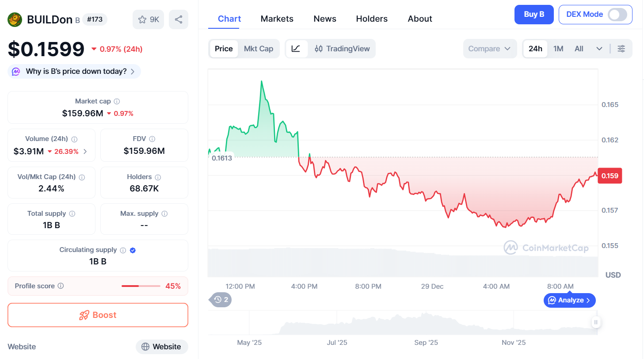Click the Market cap info icon
The width and height of the screenshot is (644, 359).
(x=117, y=101)
